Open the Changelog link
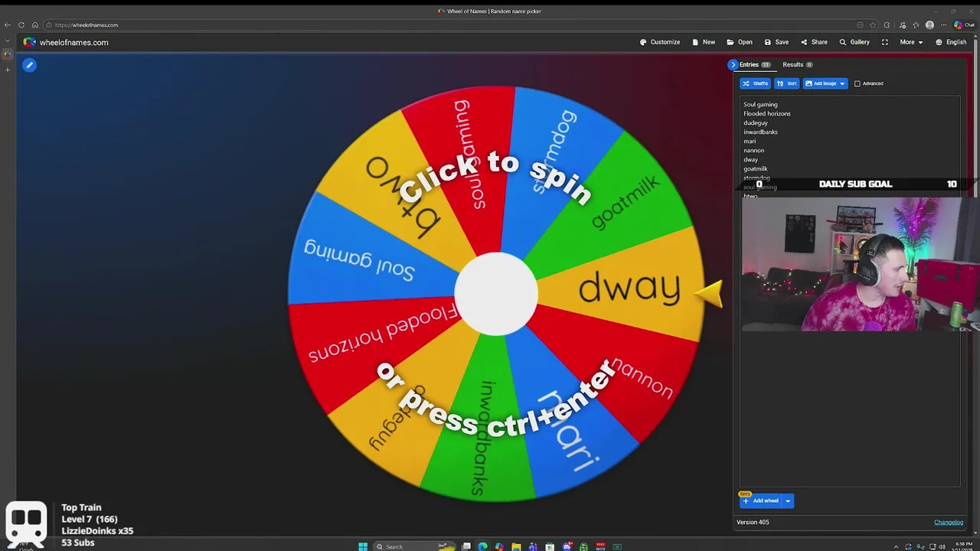Screen dimensions: 980x551 949,522
